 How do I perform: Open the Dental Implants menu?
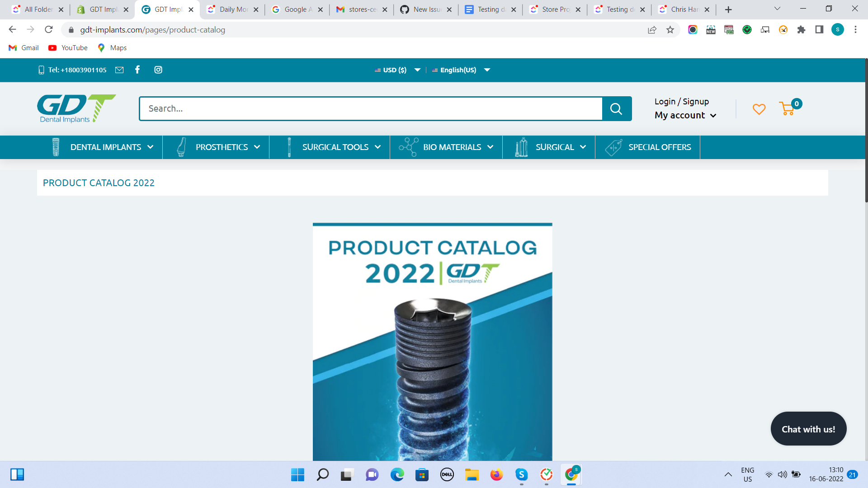coord(105,147)
